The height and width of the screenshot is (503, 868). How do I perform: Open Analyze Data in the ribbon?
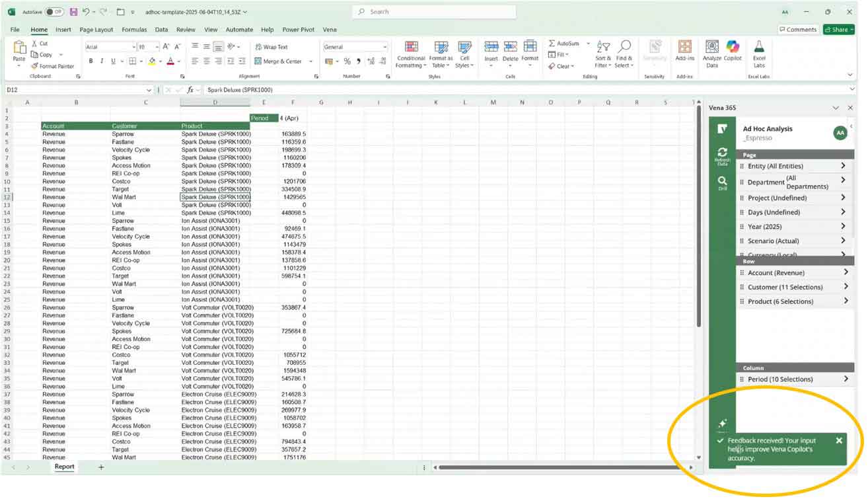711,48
